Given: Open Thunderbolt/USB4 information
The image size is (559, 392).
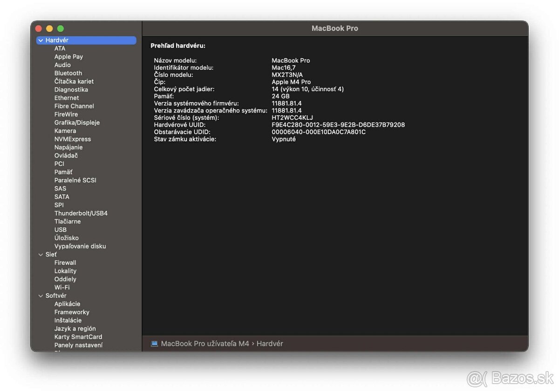Looking at the screenshot, I should click(81, 213).
